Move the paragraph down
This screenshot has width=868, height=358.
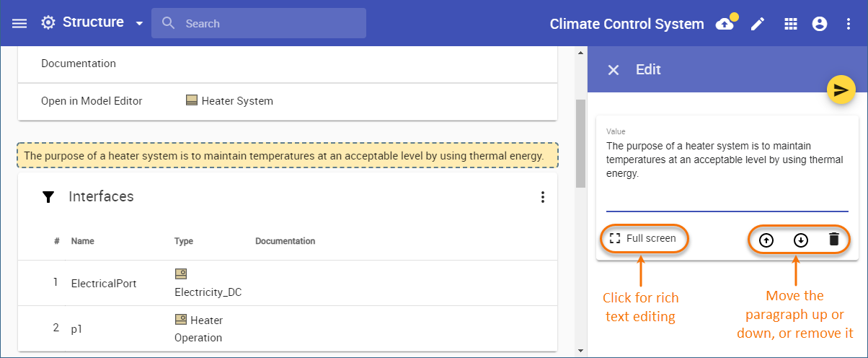[800, 240]
